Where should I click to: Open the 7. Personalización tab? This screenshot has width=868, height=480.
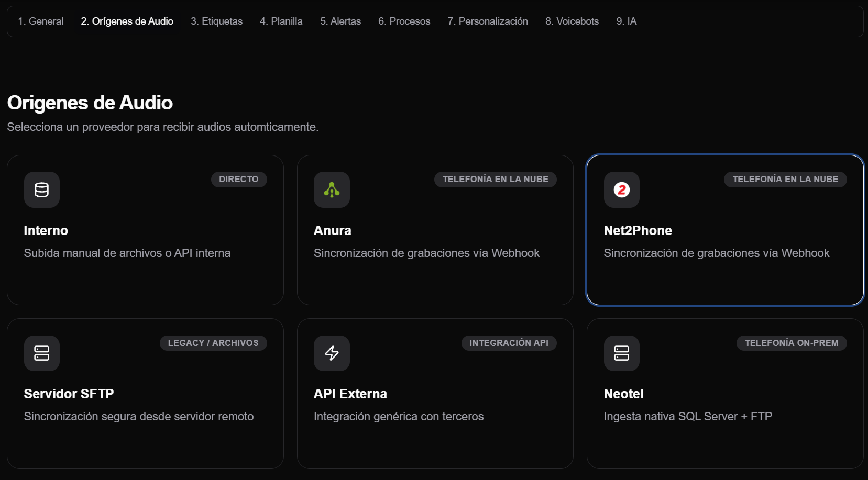click(x=488, y=21)
